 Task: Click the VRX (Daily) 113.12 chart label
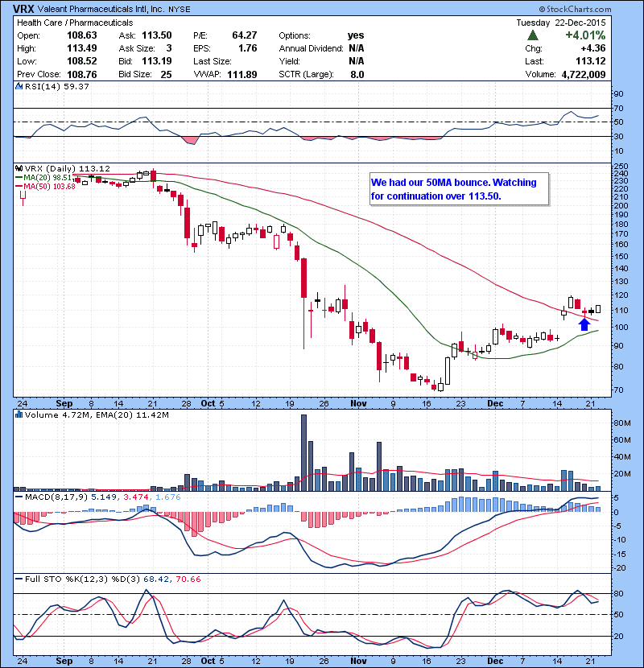68,168
